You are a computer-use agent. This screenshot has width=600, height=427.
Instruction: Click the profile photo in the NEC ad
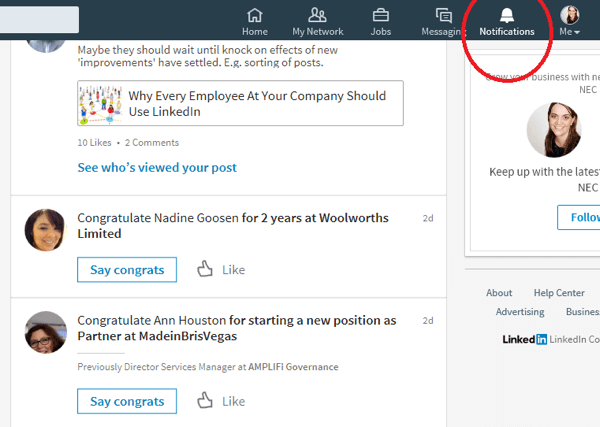(554, 130)
